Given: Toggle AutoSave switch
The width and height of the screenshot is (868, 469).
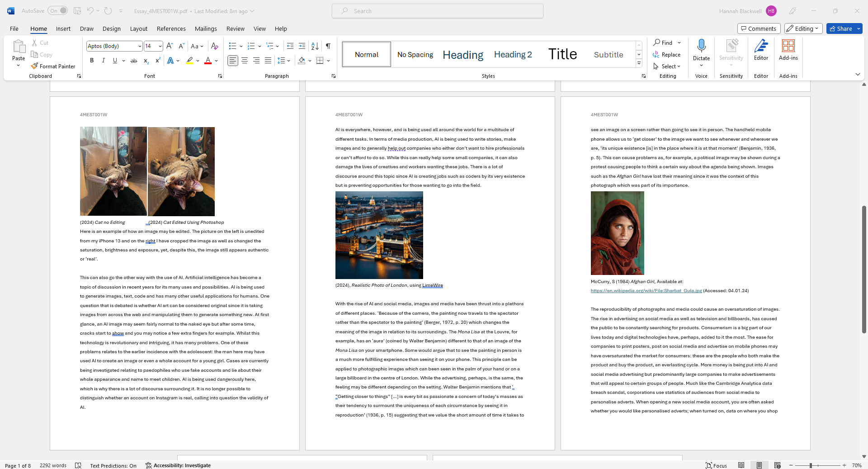Looking at the screenshot, I should click(x=58, y=11).
